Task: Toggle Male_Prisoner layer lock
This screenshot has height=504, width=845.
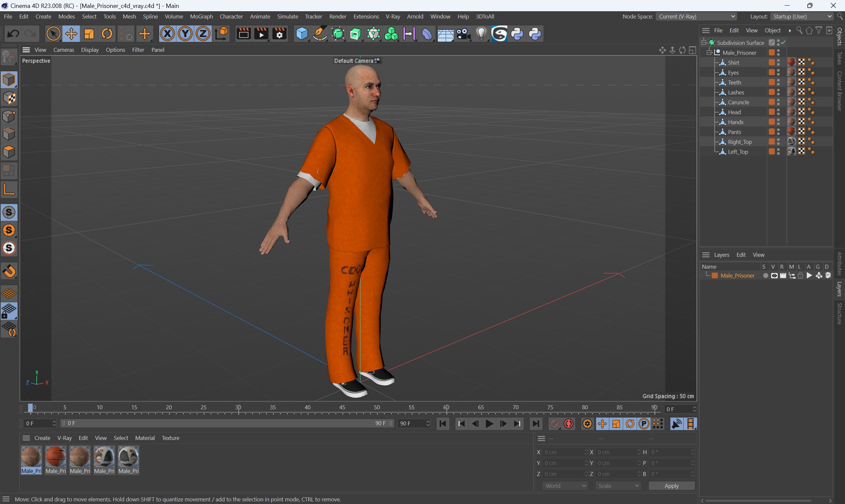Action: pyautogui.click(x=800, y=275)
